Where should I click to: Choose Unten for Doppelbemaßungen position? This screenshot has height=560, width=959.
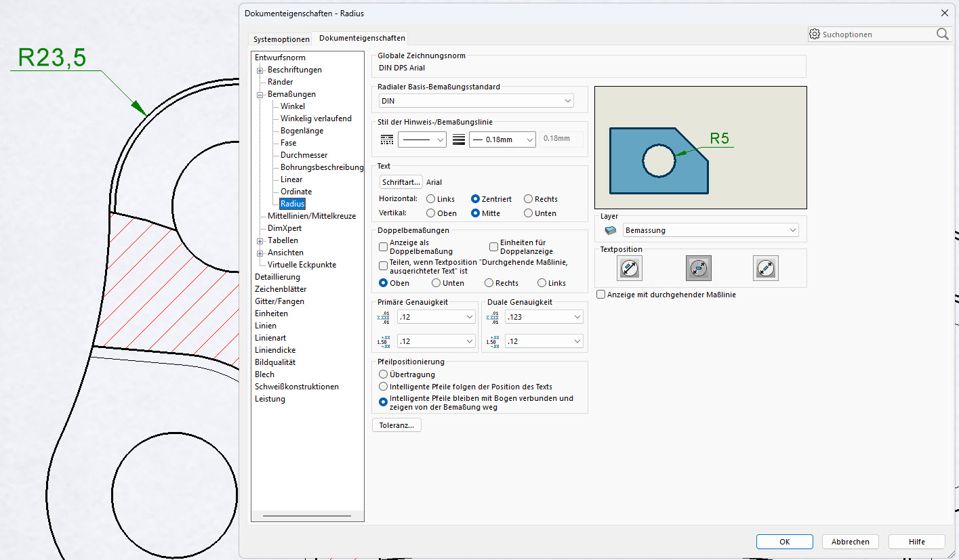(436, 283)
